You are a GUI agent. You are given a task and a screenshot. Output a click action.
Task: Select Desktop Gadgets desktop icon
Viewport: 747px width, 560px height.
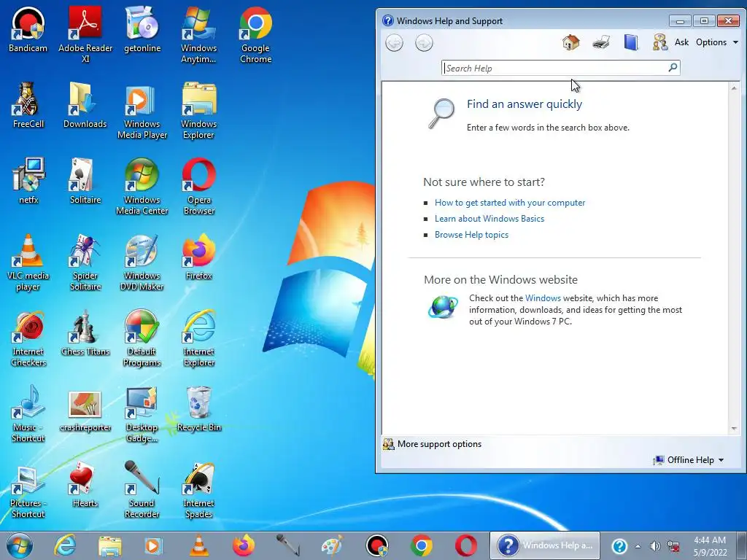point(142,414)
